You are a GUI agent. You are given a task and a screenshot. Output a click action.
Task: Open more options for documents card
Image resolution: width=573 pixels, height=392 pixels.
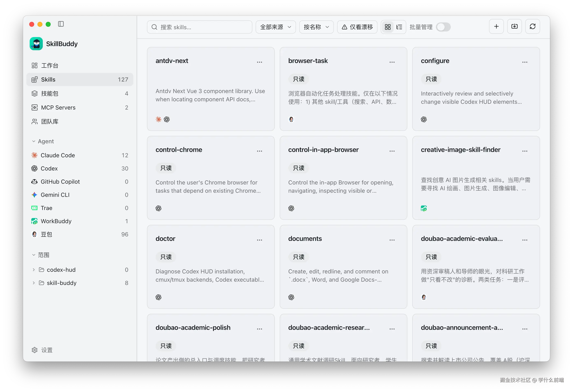(392, 240)
